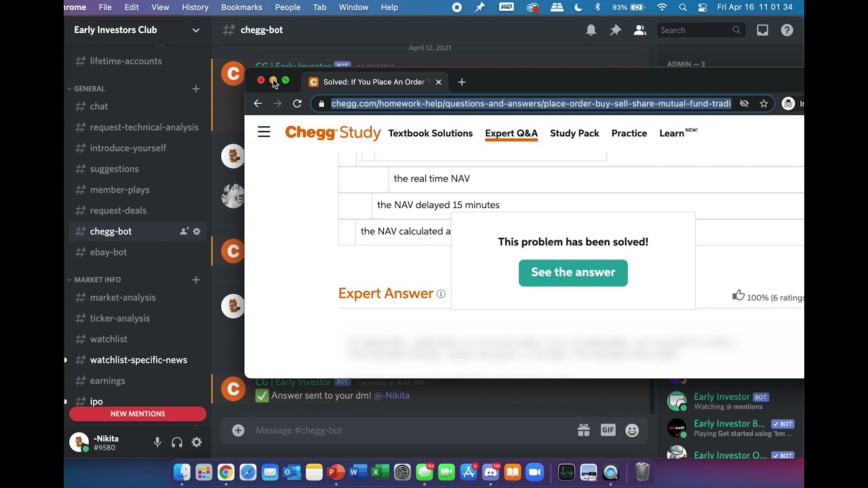Select 'the NAV delayed 15 minutes' answer option

pos(438,205)
